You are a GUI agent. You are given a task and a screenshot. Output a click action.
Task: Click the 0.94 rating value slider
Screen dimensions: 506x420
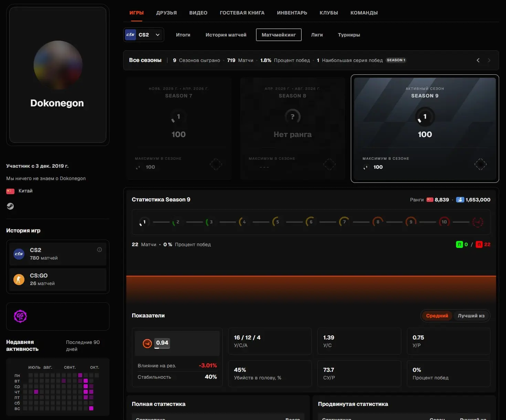162,343
